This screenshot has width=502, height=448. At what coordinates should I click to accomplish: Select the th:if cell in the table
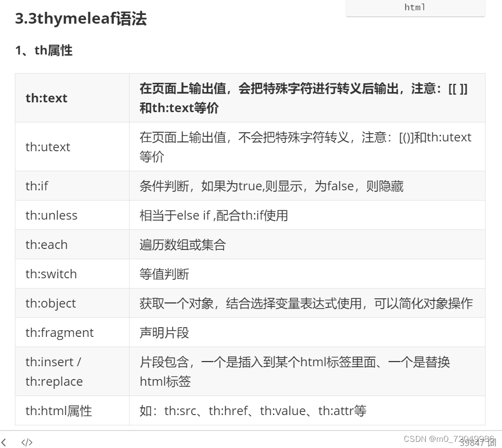click(x=37, y=186)
